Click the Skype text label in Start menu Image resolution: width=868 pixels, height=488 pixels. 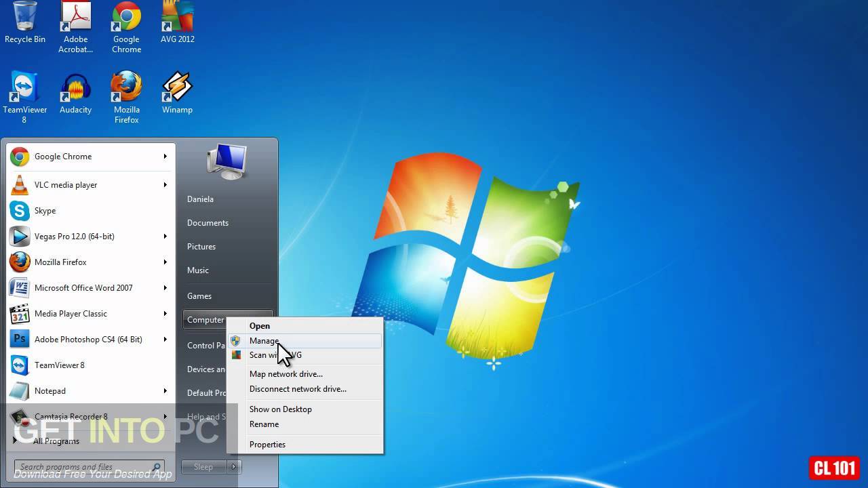pos(45,211)
